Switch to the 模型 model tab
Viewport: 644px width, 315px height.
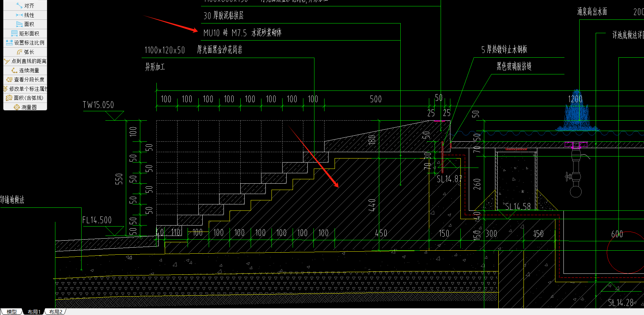click(x=11, y=312)
